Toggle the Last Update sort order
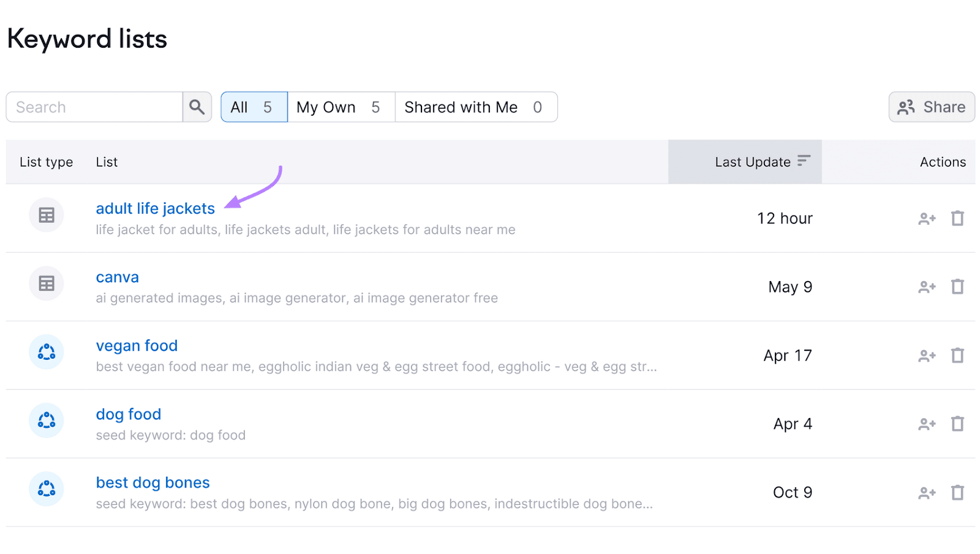The width and height of the screenshot is (980, 554). [x=804, y=161]
